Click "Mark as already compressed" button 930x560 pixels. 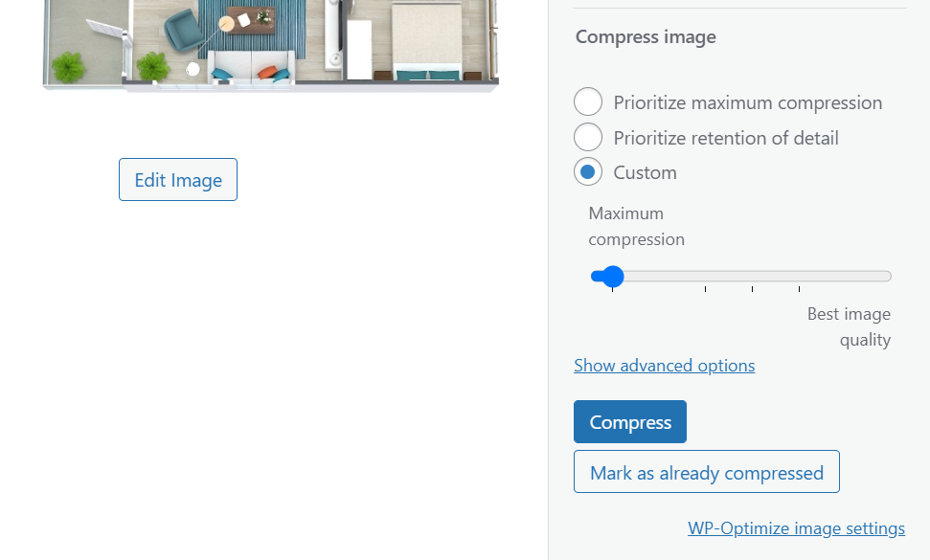(x=706, y=472)
